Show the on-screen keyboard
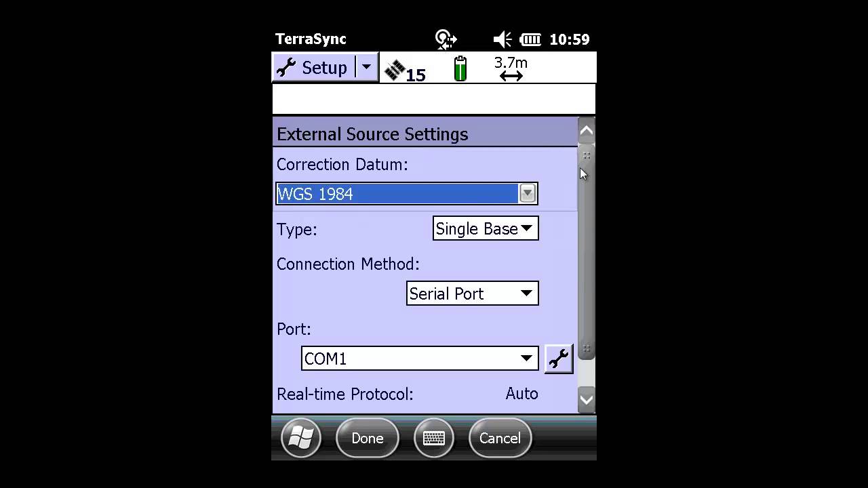 [434, 438]
